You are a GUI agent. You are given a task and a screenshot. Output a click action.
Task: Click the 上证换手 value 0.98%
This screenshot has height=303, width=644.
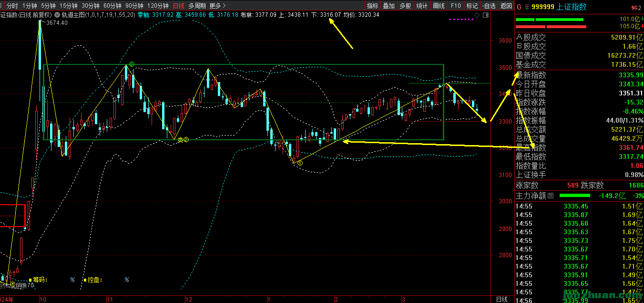point(634,175)
